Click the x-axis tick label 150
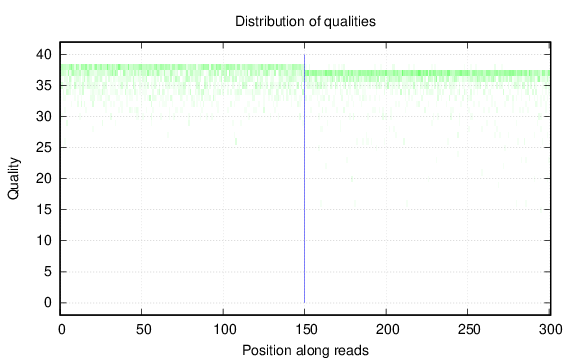This screenshot has height=360, width=576. coord(306,330)
